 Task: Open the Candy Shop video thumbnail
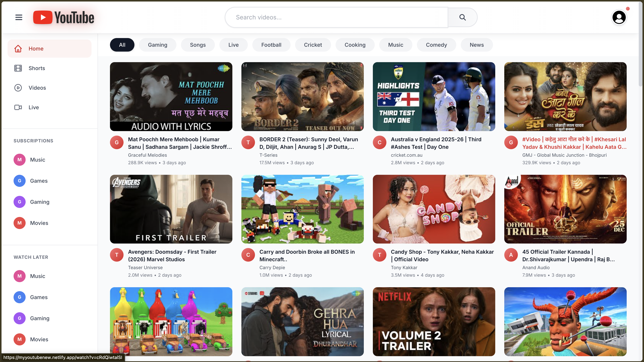[434, 209]
